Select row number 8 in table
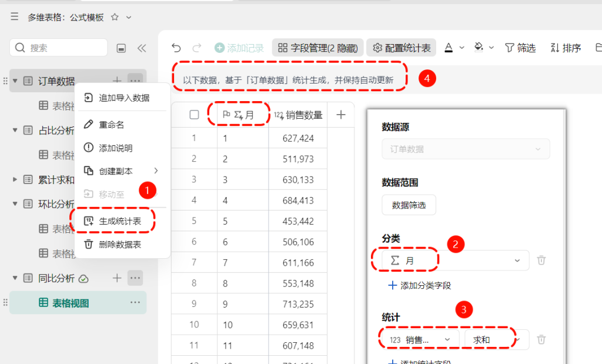The height and width of the screenshot is (364, 602). [194, 283]
